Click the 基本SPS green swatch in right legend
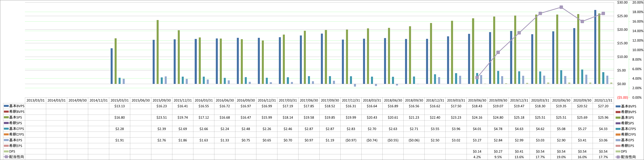The height and width of the screenshot is (160, 644). pyautogui.click(x=618, y=117)
